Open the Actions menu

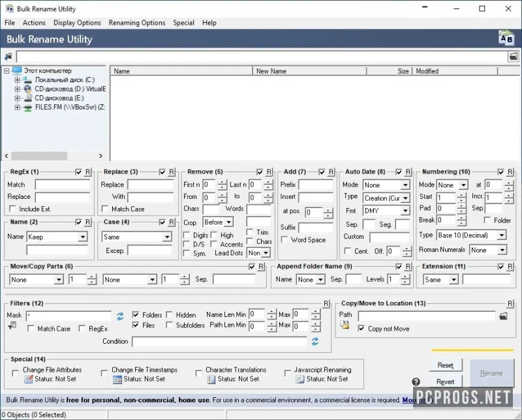(34, 23)
